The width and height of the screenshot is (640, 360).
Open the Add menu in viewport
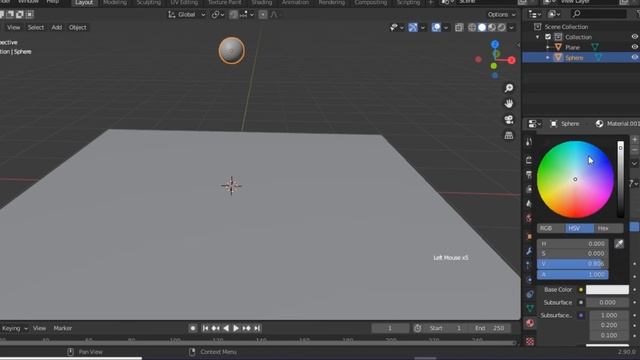tap(56, 27)
